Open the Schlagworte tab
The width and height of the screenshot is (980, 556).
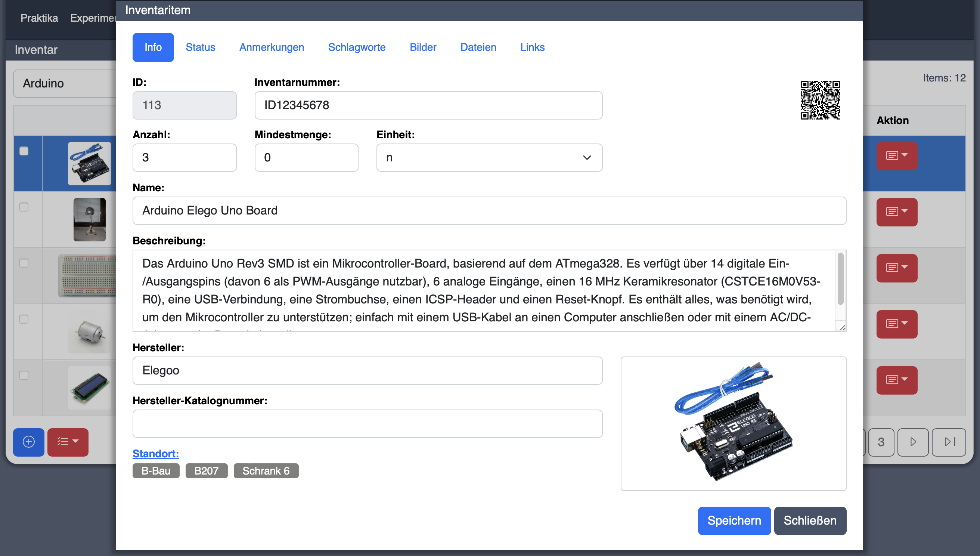357,47
